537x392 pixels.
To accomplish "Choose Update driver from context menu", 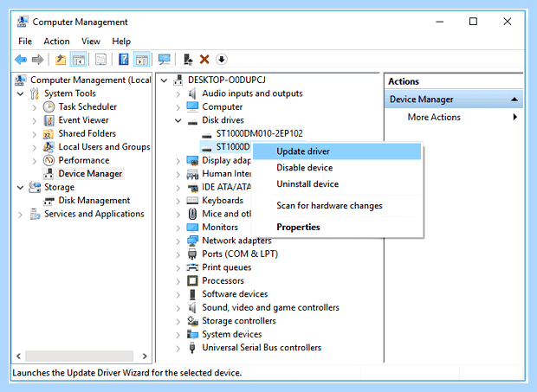I will click(x=337, y=151).
